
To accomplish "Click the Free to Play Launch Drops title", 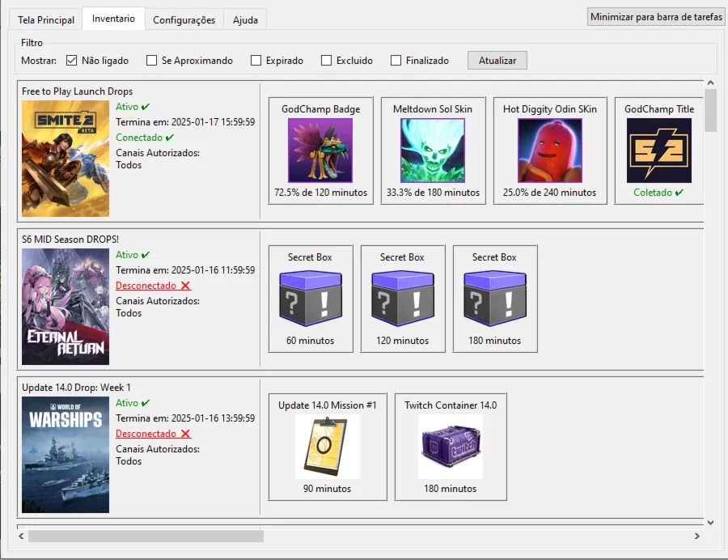I will point(77,91).
